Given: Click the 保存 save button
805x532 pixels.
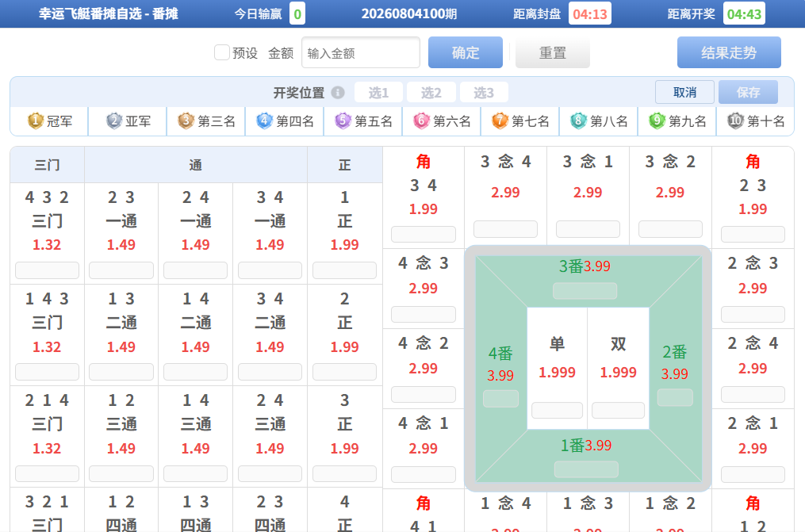Looking at the screenshot, I should coord(749,92).
